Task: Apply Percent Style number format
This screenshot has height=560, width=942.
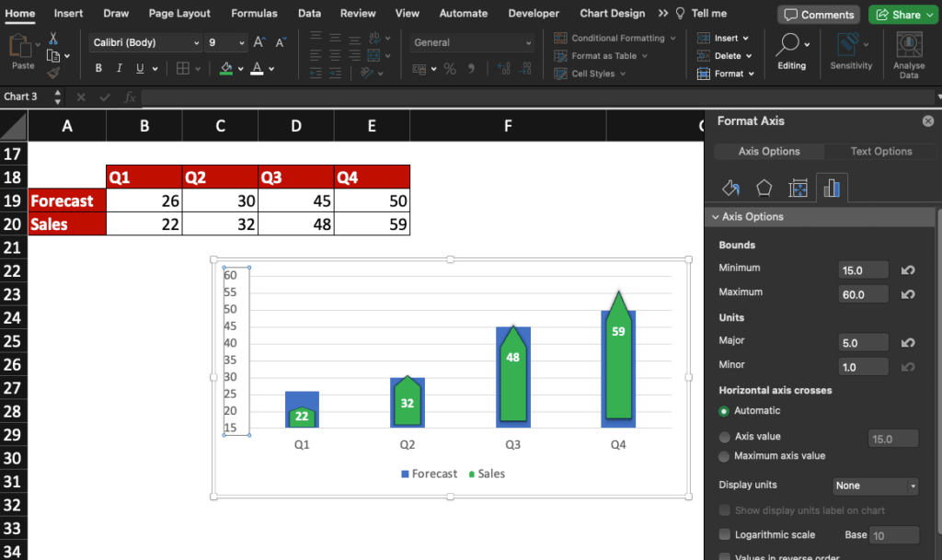Action: [448, 69]
